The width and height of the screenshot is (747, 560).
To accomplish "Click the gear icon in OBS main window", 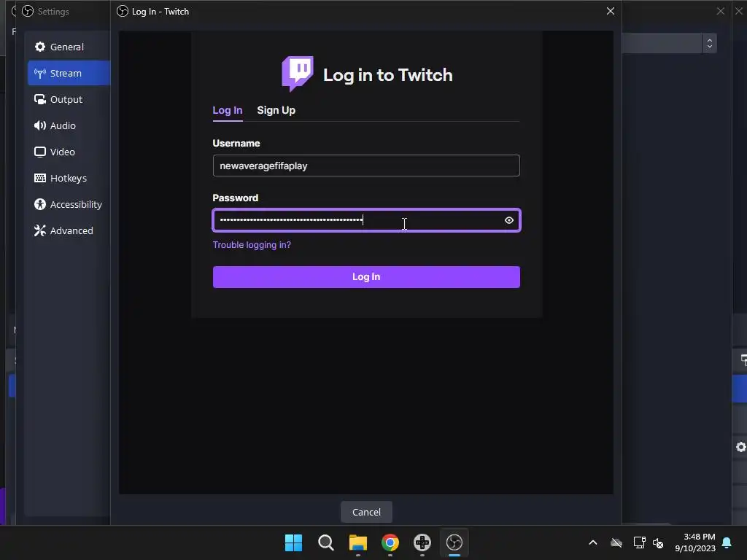I will click(x=741, y=447).
